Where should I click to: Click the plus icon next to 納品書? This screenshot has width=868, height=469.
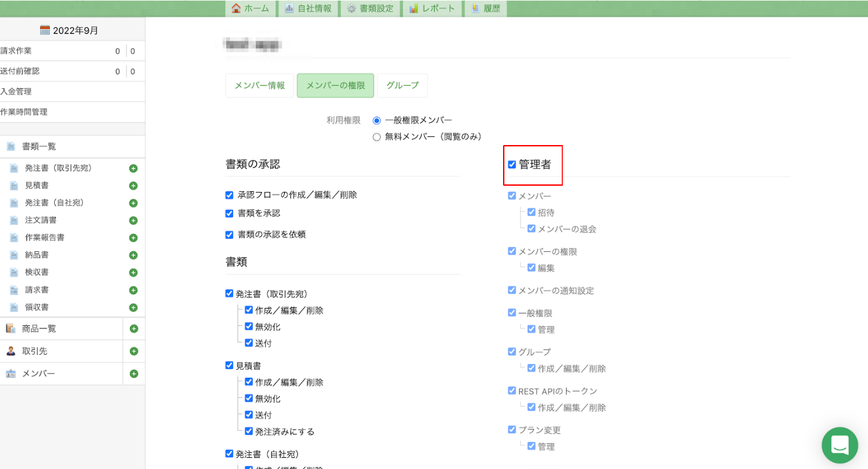[133, 255]
